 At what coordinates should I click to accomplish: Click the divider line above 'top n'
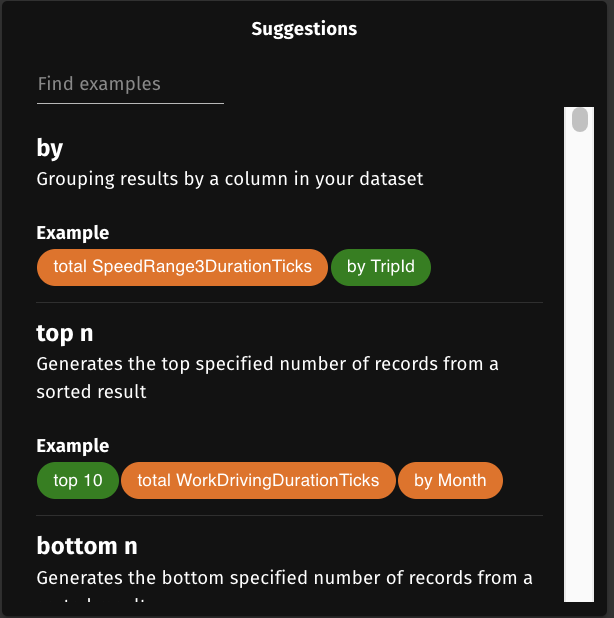click(x=290, y=302)
